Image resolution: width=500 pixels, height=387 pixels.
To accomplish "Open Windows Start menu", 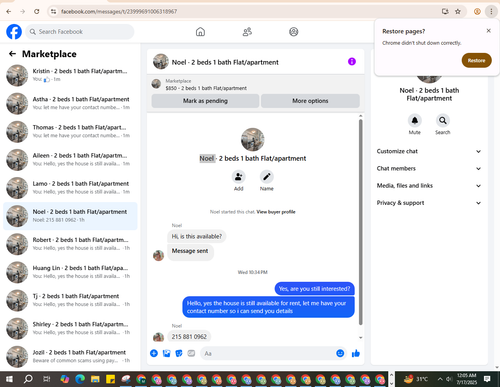I will [9, 379].
